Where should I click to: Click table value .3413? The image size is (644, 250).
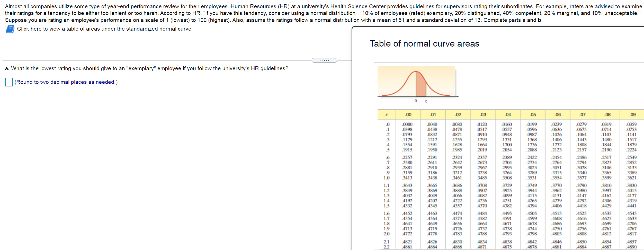click(407, 178)
